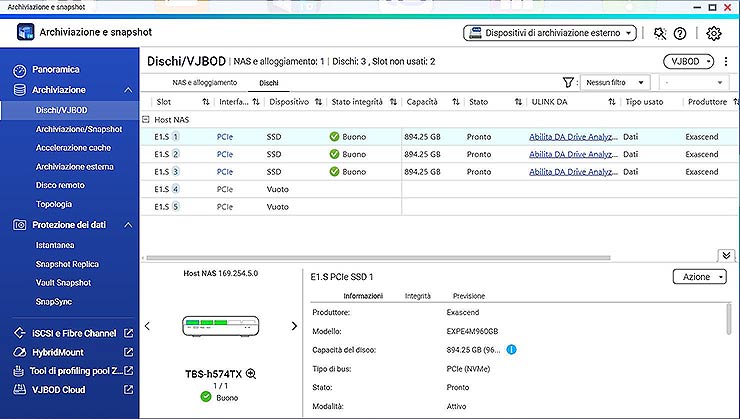This screenshot has width=740, height=419.
Task: Collapse the Archiviazione sidebar section
Action: [x=127, y=90]
